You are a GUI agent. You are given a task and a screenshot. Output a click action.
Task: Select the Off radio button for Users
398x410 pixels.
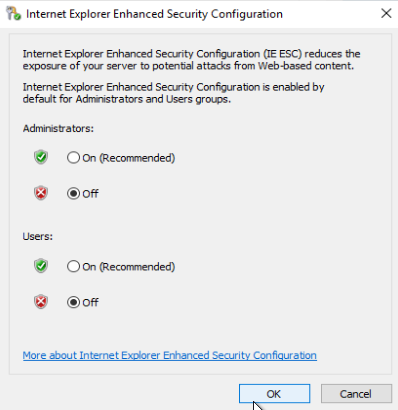(73, 302)
